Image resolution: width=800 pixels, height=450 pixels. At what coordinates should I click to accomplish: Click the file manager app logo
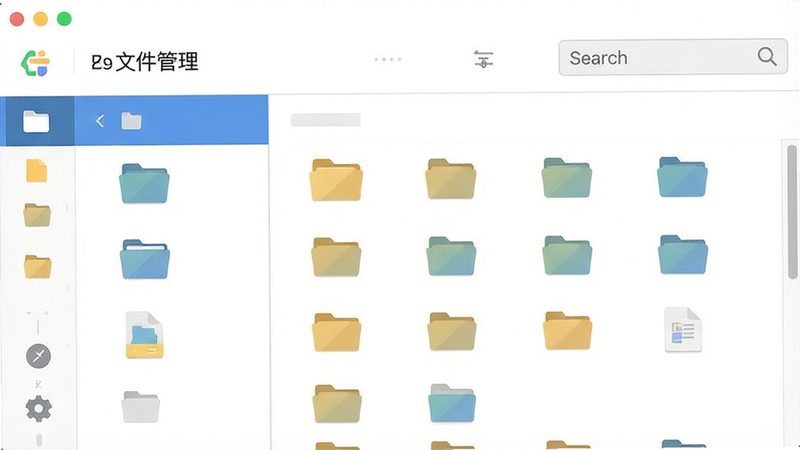pos(36,63)
